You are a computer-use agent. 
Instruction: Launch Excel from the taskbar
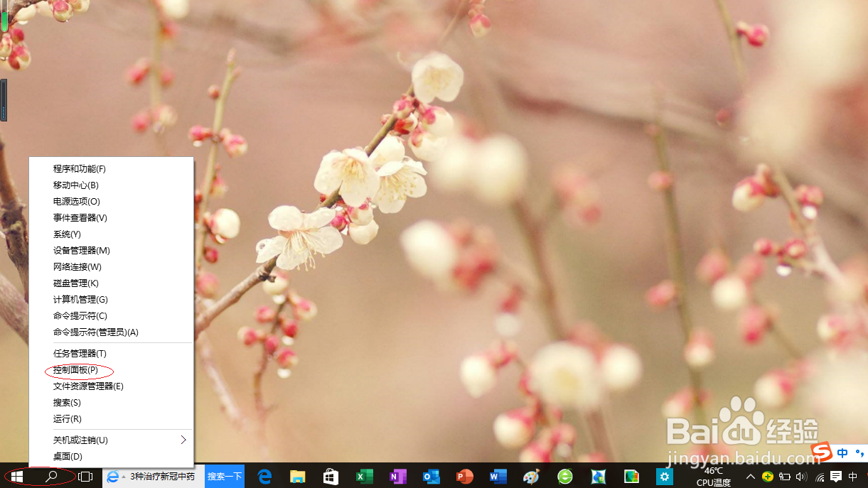tap(364, 477)
